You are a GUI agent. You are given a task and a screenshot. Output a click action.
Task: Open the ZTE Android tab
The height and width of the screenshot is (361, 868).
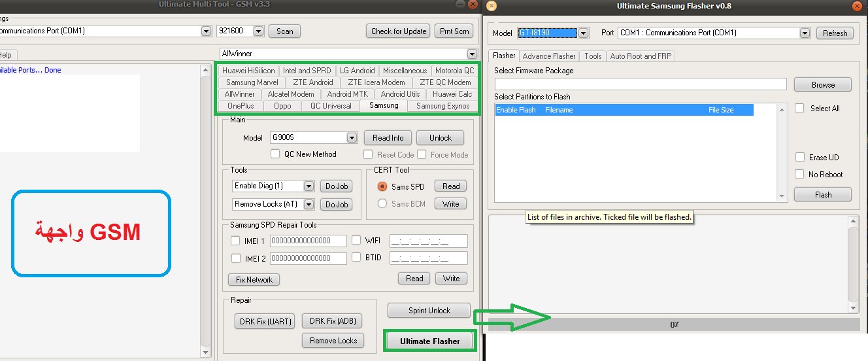(x=312, y=82)
